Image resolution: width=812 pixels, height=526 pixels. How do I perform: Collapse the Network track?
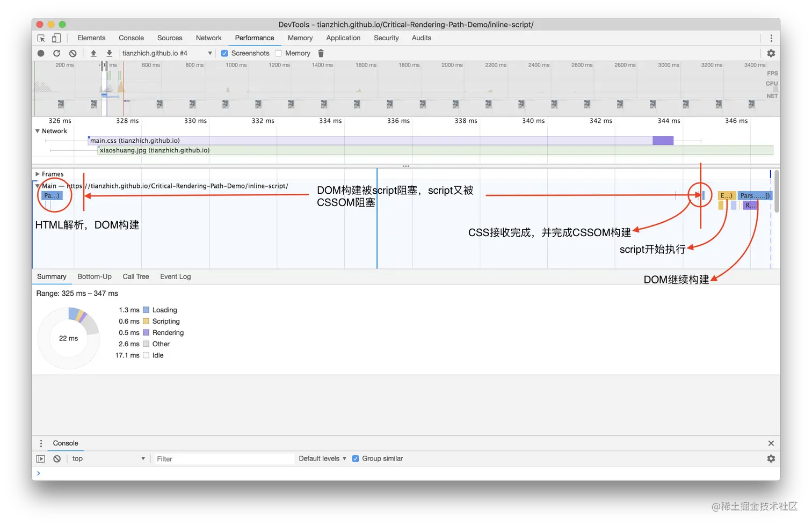38,131
